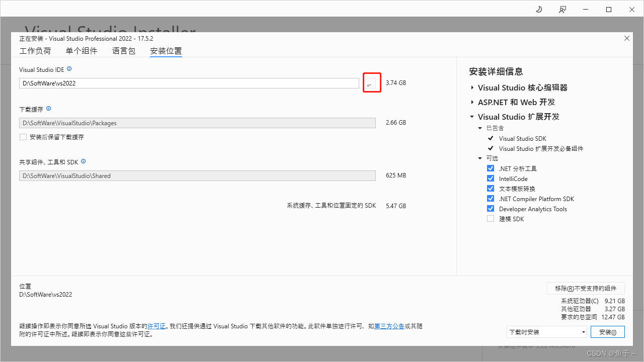Click the 安装详细信息 heading
Screen dimensions: 644x362
pyautogui.click(x=496, y=71)
